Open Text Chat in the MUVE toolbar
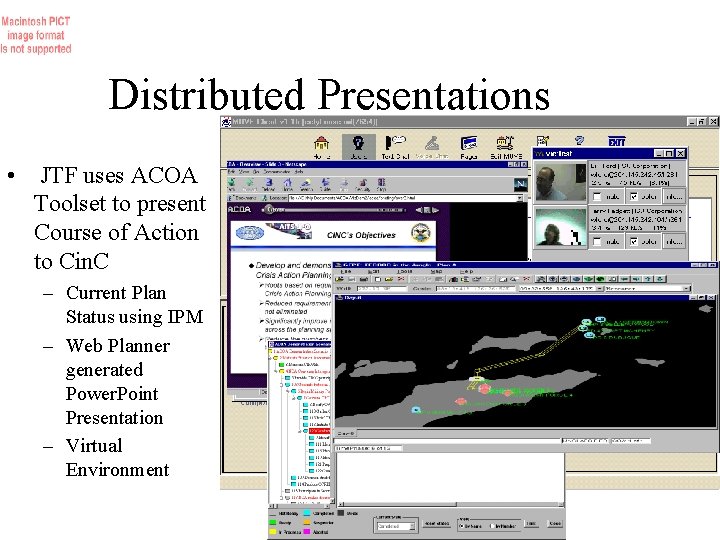 point(394,146)
